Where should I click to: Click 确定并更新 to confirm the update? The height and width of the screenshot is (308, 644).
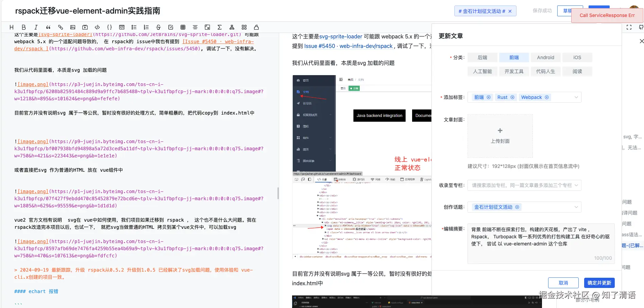(599, 283)
